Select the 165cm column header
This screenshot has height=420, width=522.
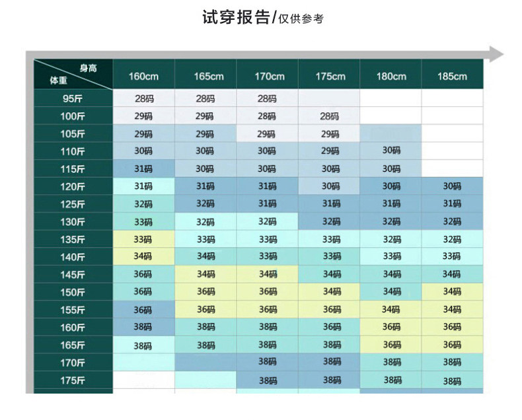tap(205, 74)
